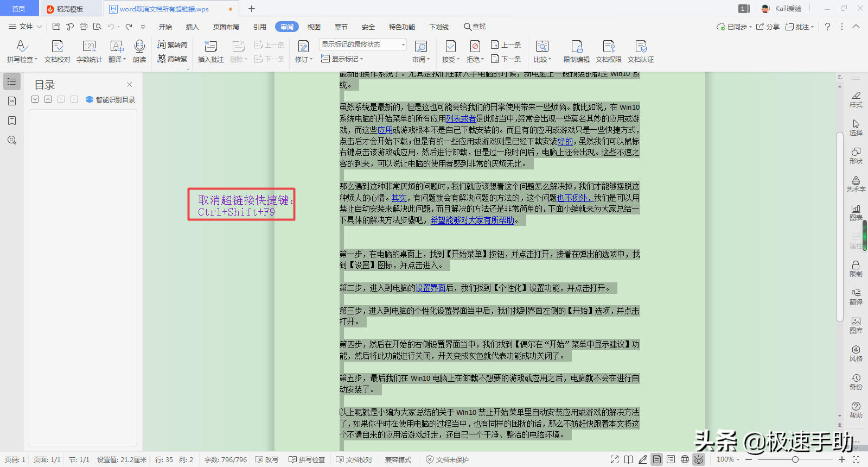The image size is (868, 467).
Task: Open document permissions (文档权限)
Action: point(608,52)
